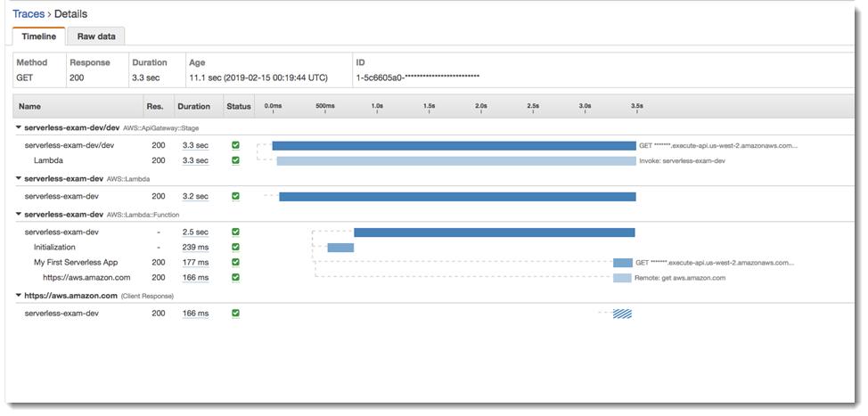Click the striped Client Response bar in timeline

pyautogui.click(x=622, y=314)
